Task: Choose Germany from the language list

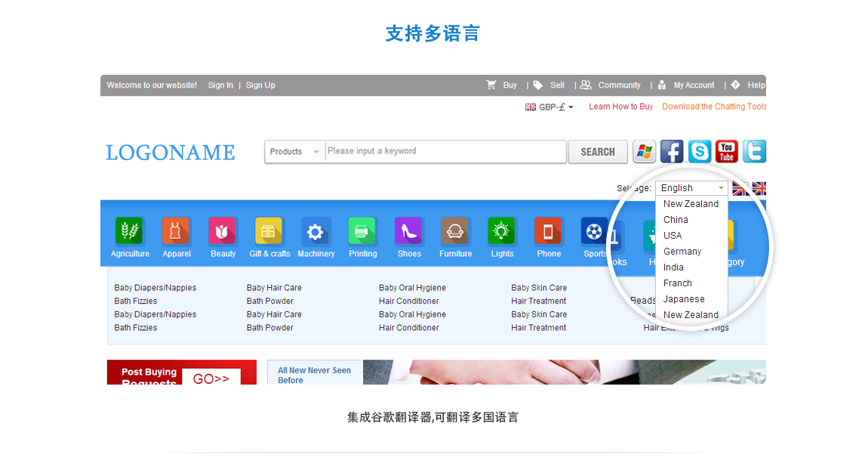Action: coord(682,252)
